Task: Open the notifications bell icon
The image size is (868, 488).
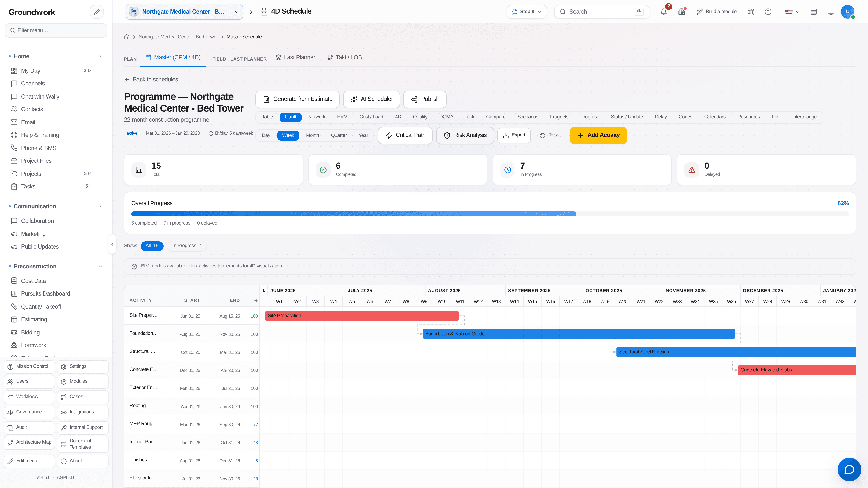Action: (x=663, y=12)
